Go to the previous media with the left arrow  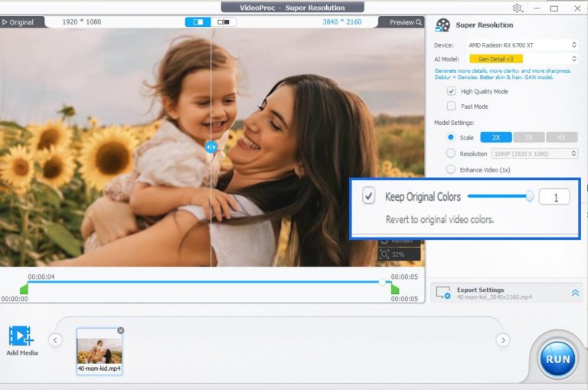coord(55,340)
